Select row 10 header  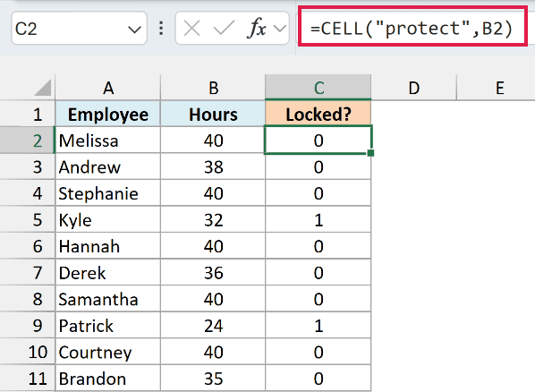pyautogui.click(x=28, y=352)
